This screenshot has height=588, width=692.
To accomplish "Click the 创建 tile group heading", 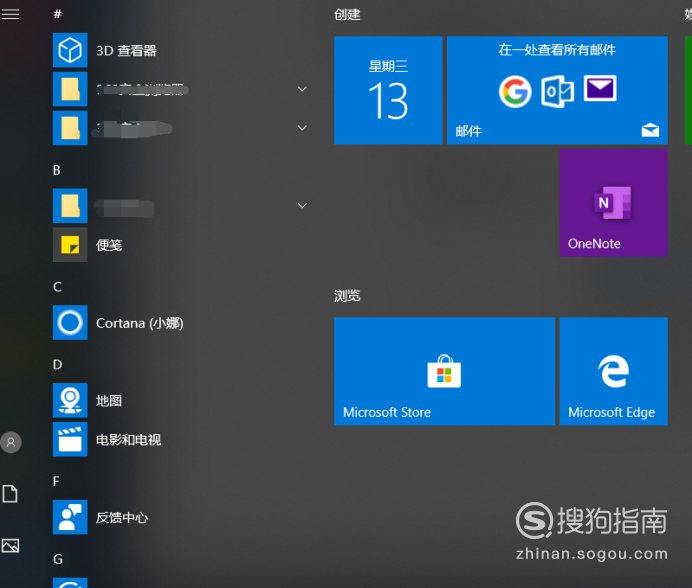I will pyautogui.click(x=347, y=15).
